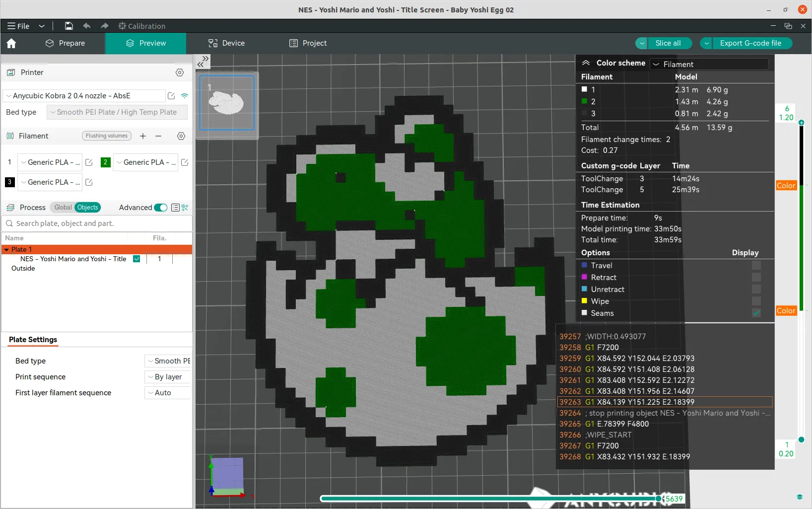
Task: Enable the Seams display checkbox
Action: [756, 313]
